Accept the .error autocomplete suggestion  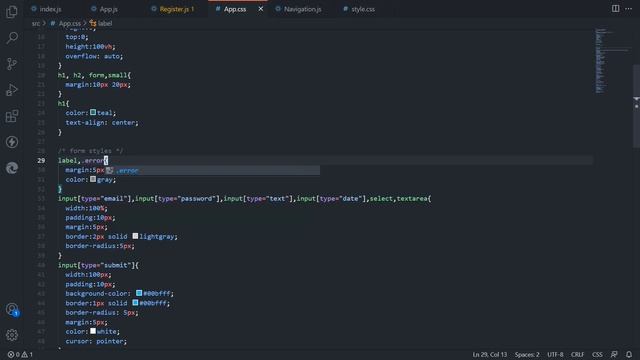pyautogui.click(x=213, y=170)
